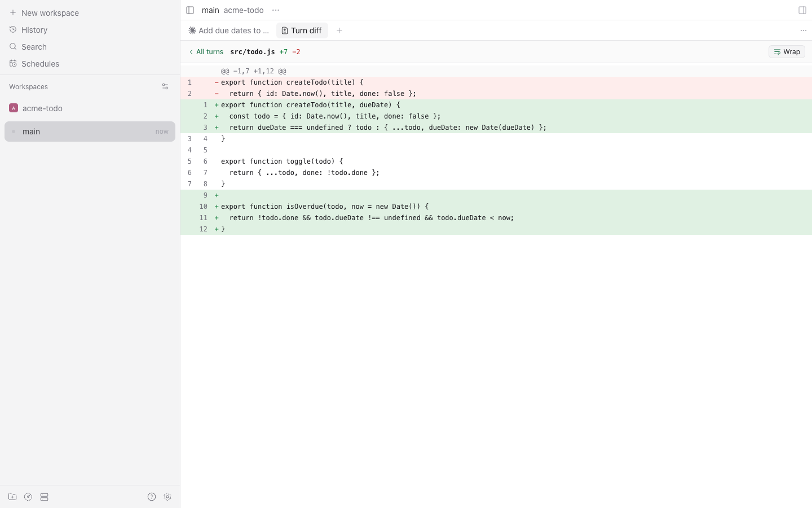
Task: Select the Turn diff tab
Action: pyautogui.click(x=302, y=30)
